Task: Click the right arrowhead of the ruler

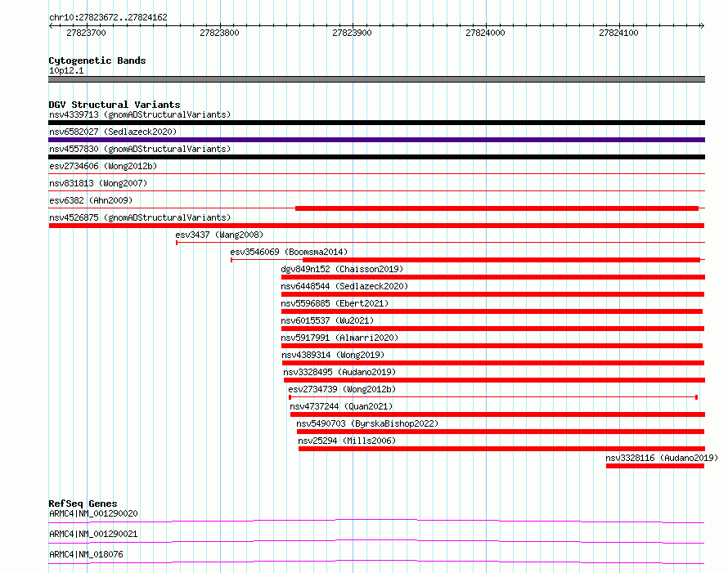Action: [702, 26]
